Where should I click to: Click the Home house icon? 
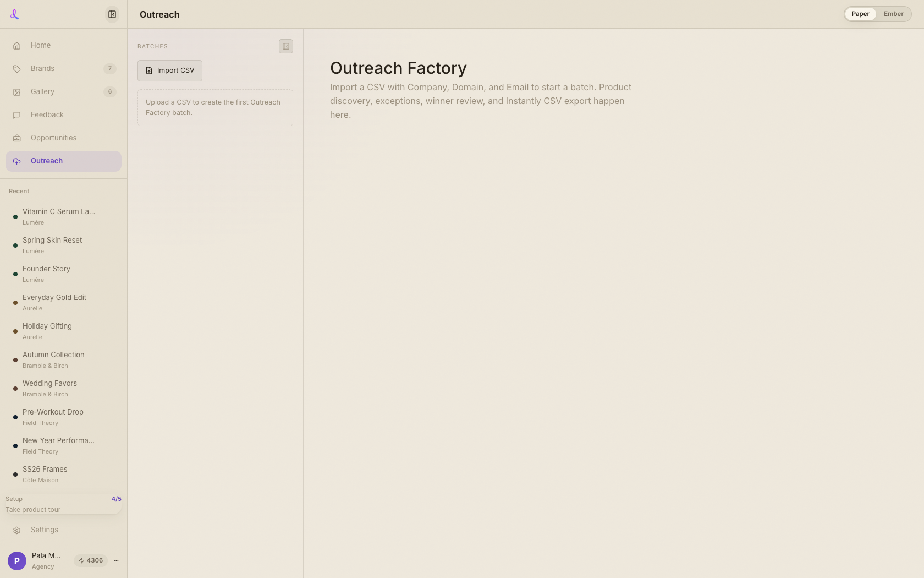tap(17, 46)
